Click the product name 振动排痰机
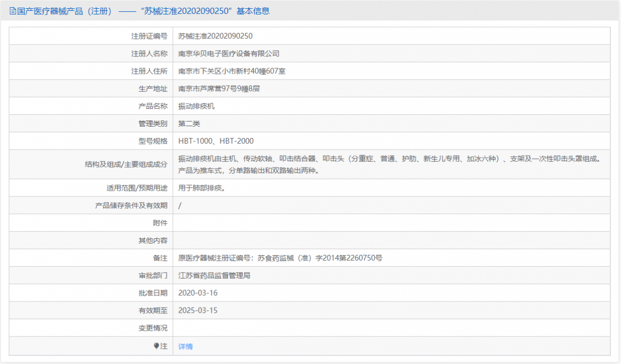621x364 pixels. click(x=196, y=107)
